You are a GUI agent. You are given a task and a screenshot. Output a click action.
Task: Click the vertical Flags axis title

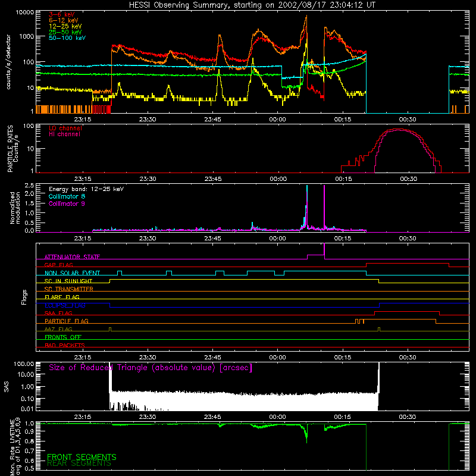point(24,297)
